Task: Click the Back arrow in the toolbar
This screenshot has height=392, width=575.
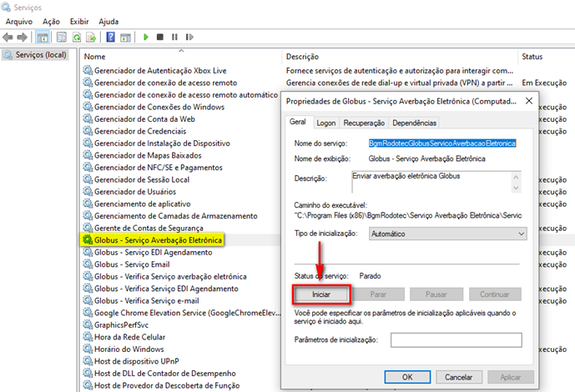Action: pyautogui.click(x=8, y=37)
